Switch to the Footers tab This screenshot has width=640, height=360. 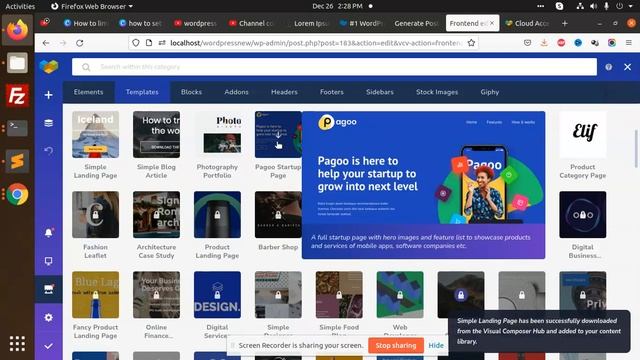(332, 92)
